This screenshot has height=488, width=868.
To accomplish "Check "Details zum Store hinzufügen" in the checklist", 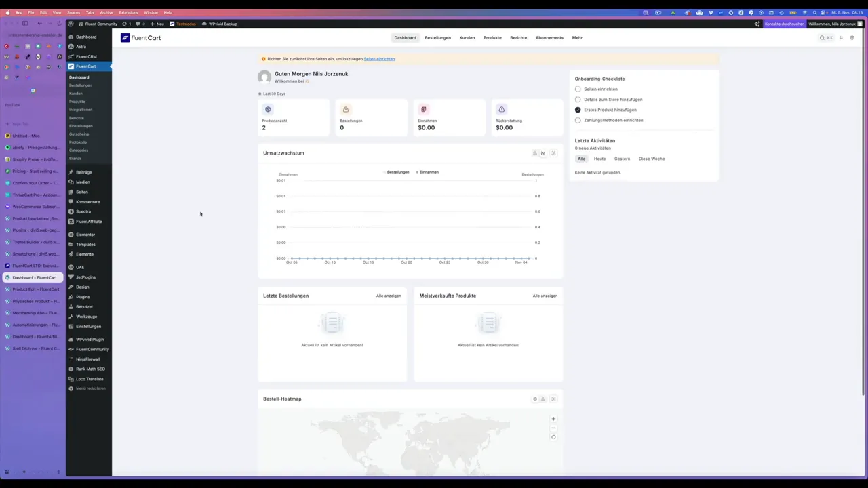I will [578, 99].
